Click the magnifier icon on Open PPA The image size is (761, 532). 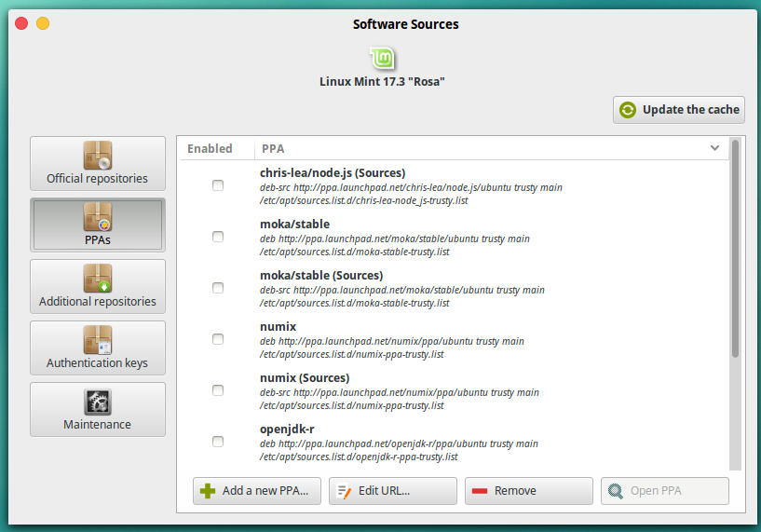[x=616, y=491]
